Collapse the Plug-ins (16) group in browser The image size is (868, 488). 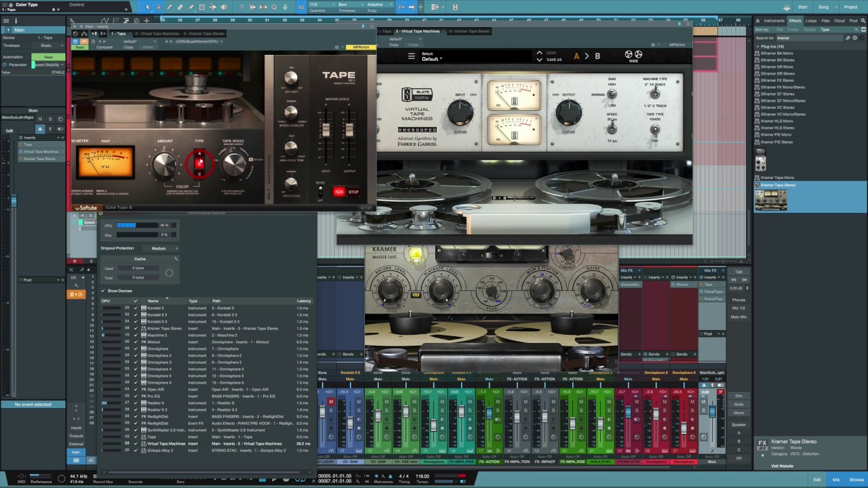click(758, 46)
